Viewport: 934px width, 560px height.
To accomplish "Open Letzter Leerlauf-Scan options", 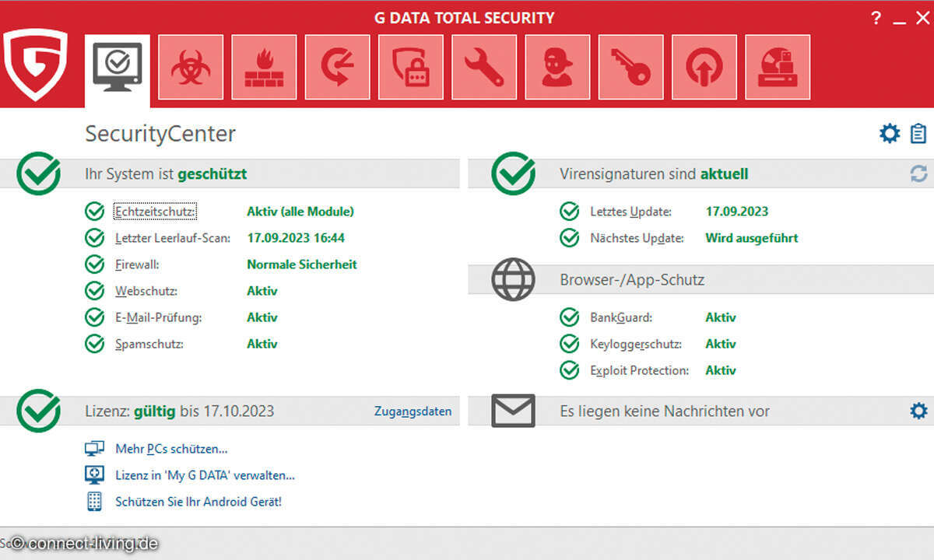I will (173, 238).
